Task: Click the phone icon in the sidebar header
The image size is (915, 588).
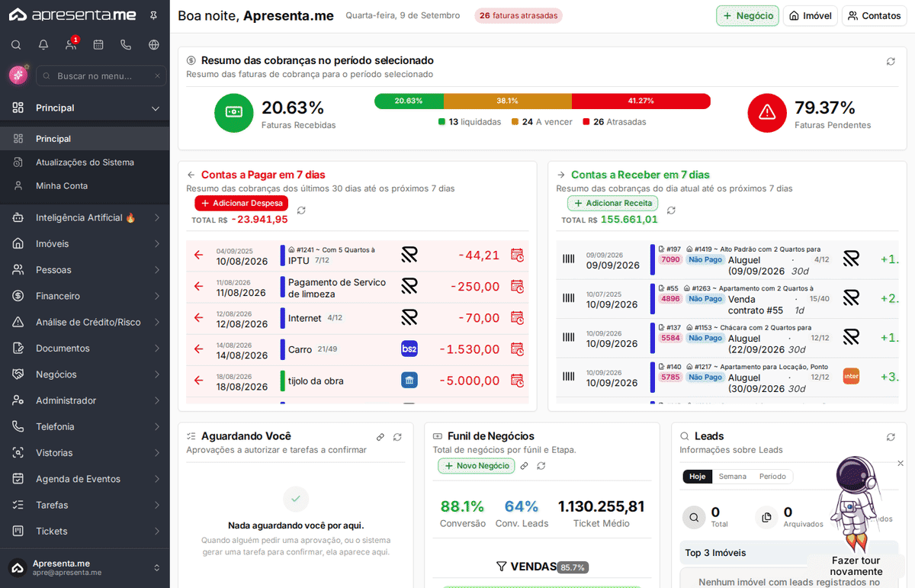Action: [x=126, y=45]
